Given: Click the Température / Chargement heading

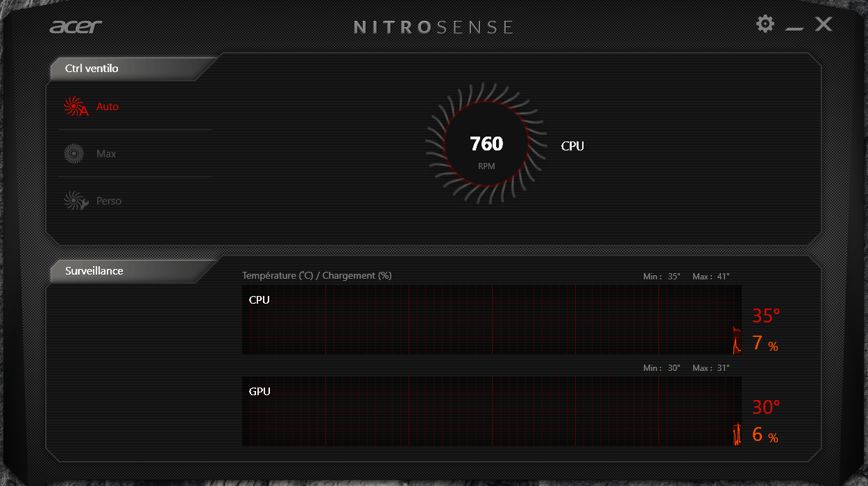Looking at the screenshot, I should (317, 275).
